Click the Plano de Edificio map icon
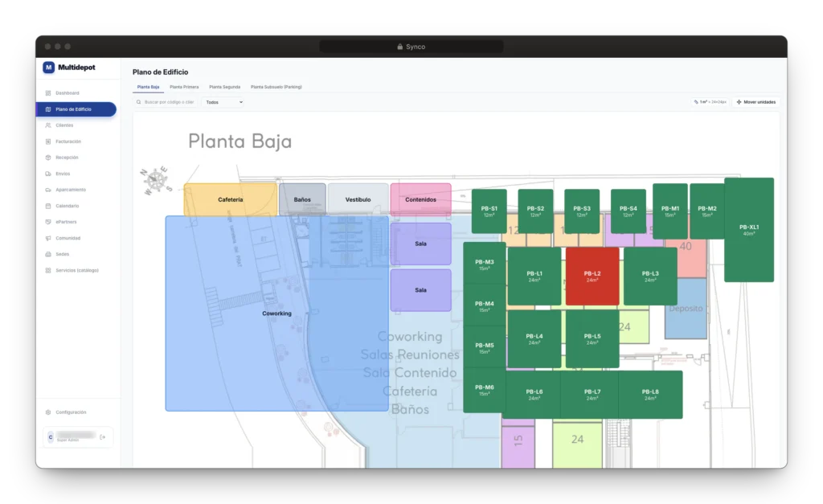This screenshot has height=504, width=823. (48, 109)
